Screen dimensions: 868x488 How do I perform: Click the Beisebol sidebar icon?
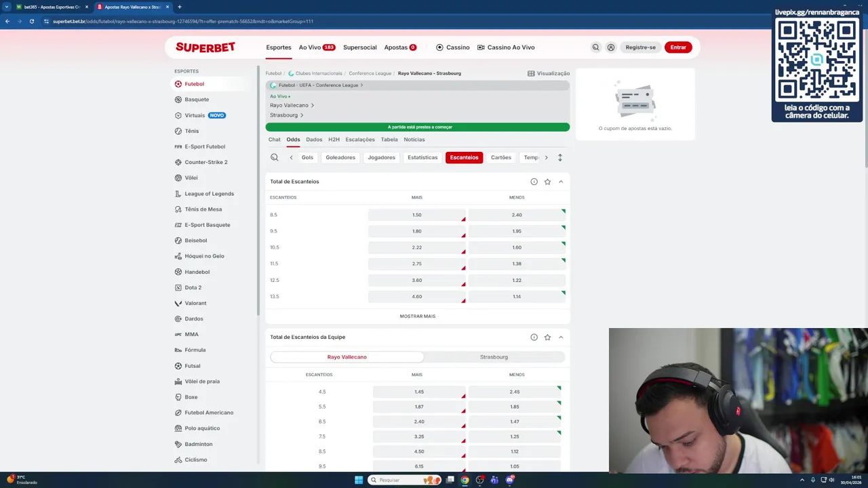point(178,241)
